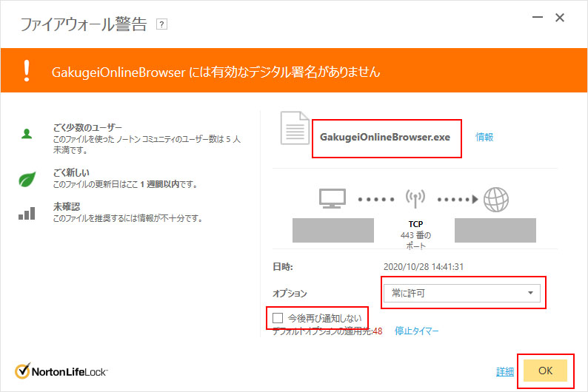Click the wireless antenna TCP icon
The width and height of the screenshot is (588, 392).
tap(415, 198)
